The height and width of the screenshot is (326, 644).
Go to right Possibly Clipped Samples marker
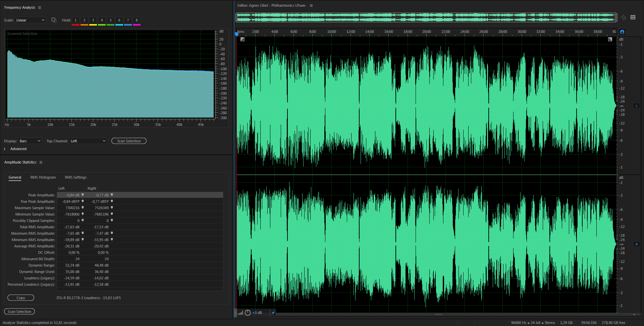click(112, 220)
